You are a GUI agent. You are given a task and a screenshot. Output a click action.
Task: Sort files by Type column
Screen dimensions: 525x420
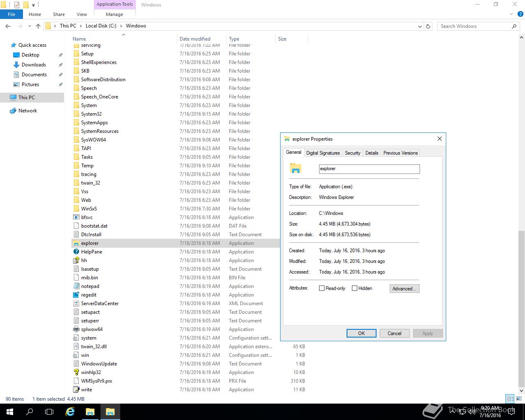[251, 39]
